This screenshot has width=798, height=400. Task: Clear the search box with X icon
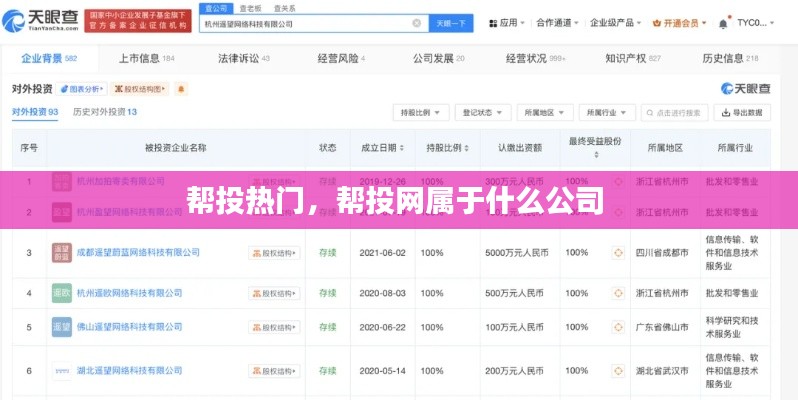[415, 22]
